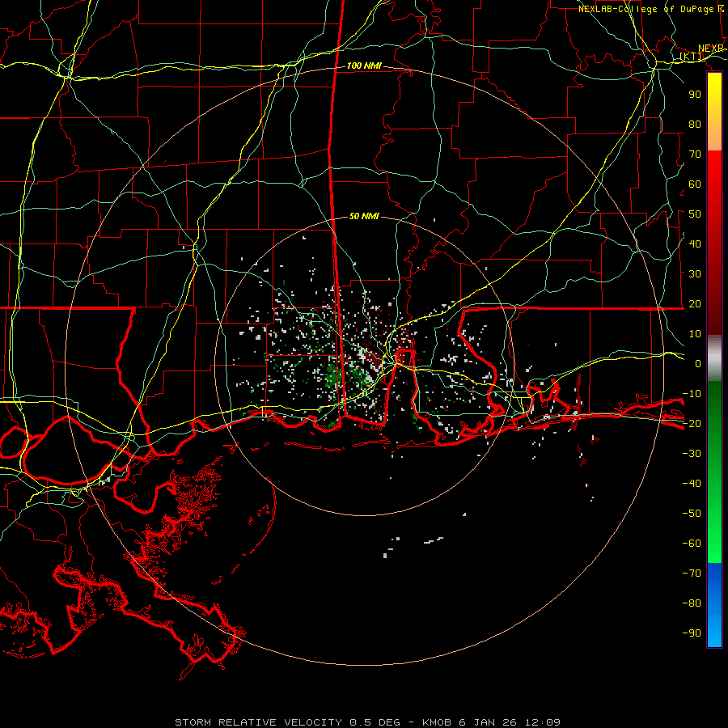Click the '-30' scale value
Viewport: 728px width, 728px height.
[692, 454]
